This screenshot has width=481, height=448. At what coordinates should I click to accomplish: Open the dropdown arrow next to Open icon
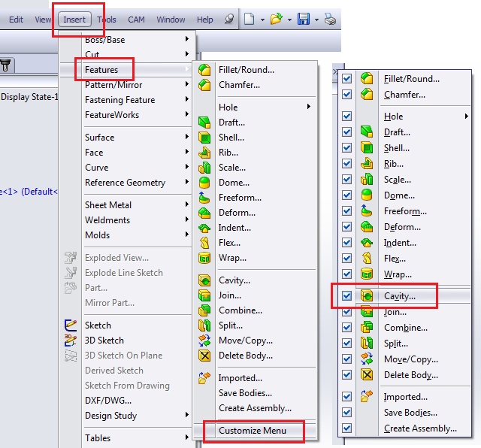point(289,20)
